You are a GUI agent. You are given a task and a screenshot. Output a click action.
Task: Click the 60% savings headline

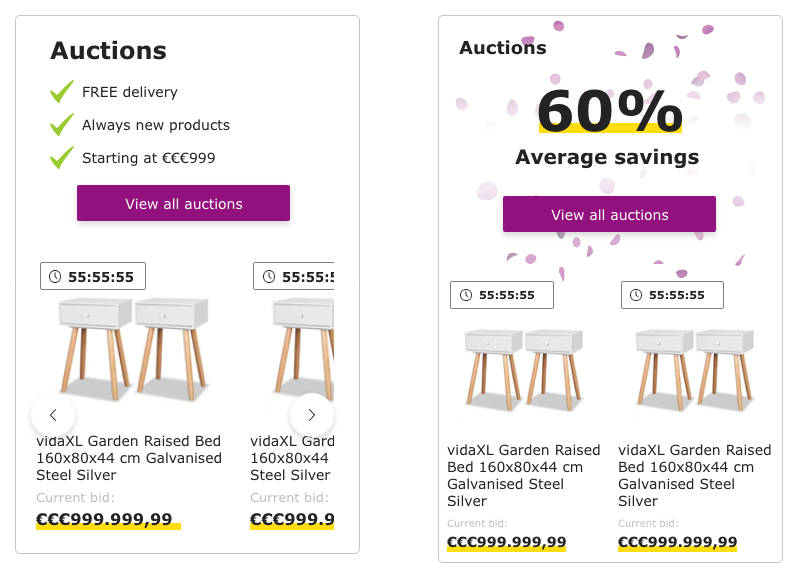[609, 110]
